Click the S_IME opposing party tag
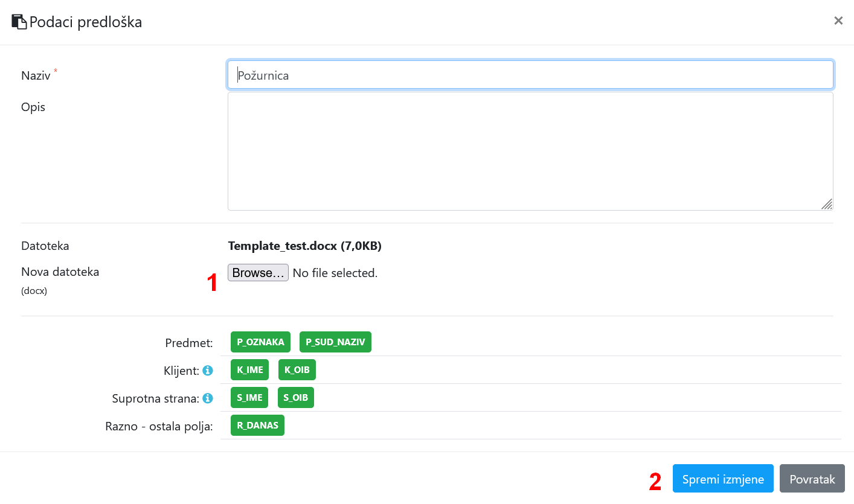The width and height of the screenshot is (854, 504). [249, 398]
